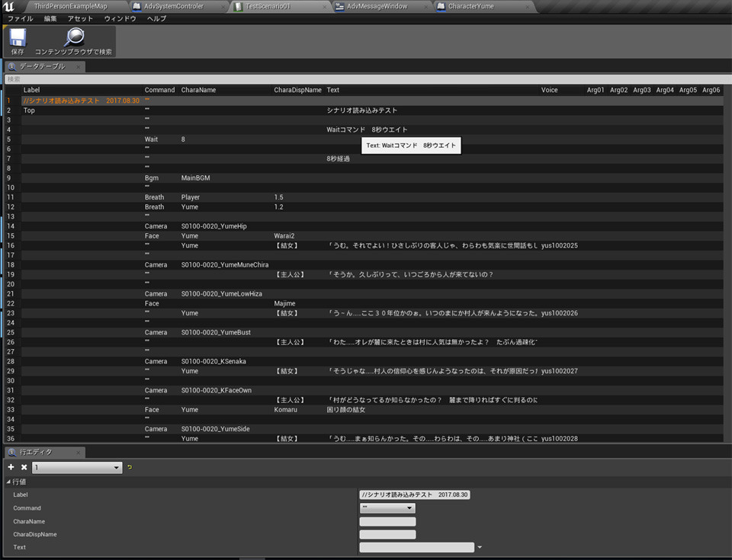Viewport: 732px width, 560px height.
Task: Click voice cell yus1002025
Action: tap(559, 246)
